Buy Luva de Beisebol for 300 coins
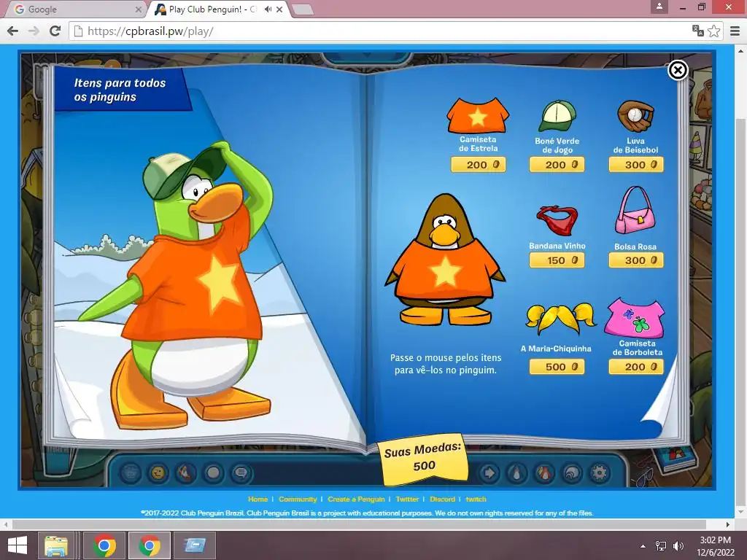 [636, 165]
